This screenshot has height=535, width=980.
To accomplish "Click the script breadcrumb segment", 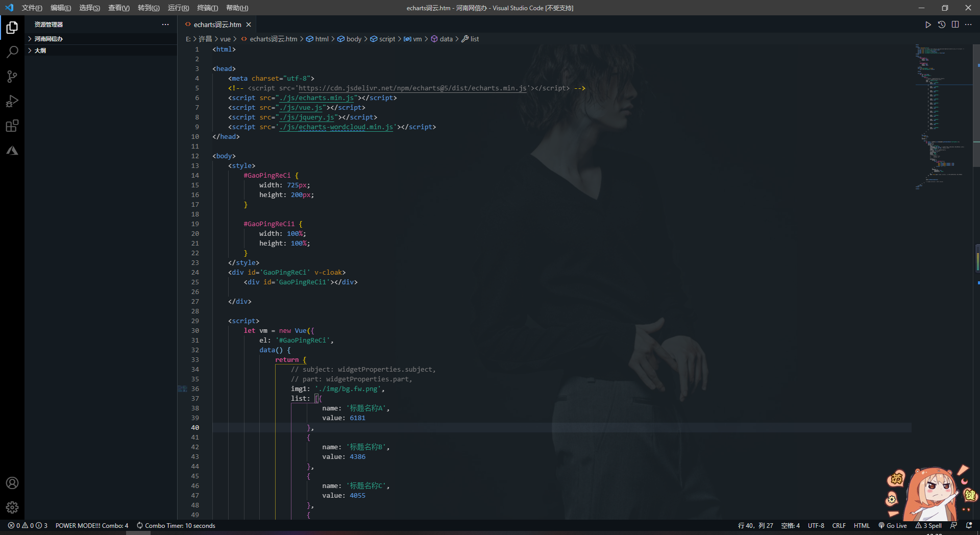I will pos(382,39).
